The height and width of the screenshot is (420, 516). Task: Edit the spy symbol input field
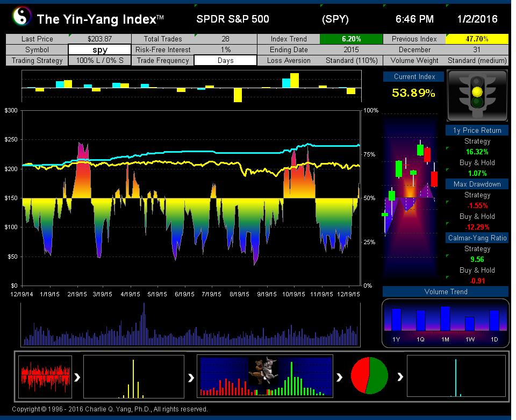tap(100, 49)
